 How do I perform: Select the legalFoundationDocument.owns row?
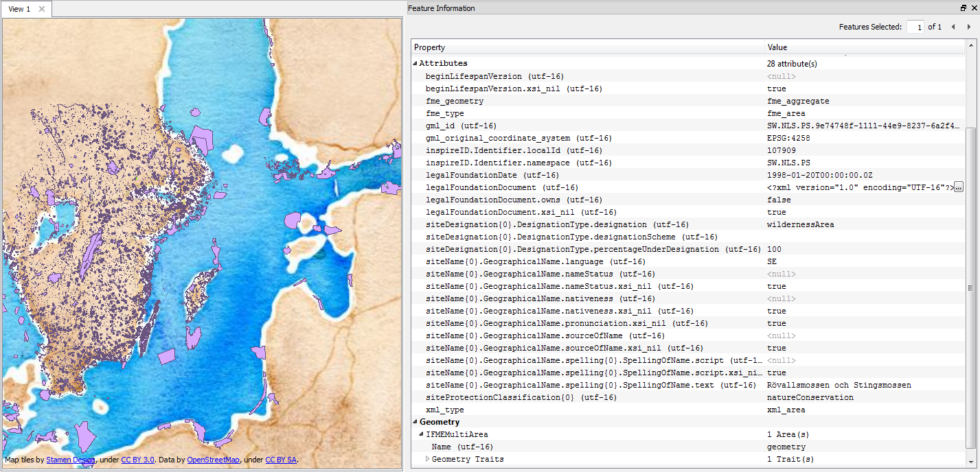click(x=688, y=200)
